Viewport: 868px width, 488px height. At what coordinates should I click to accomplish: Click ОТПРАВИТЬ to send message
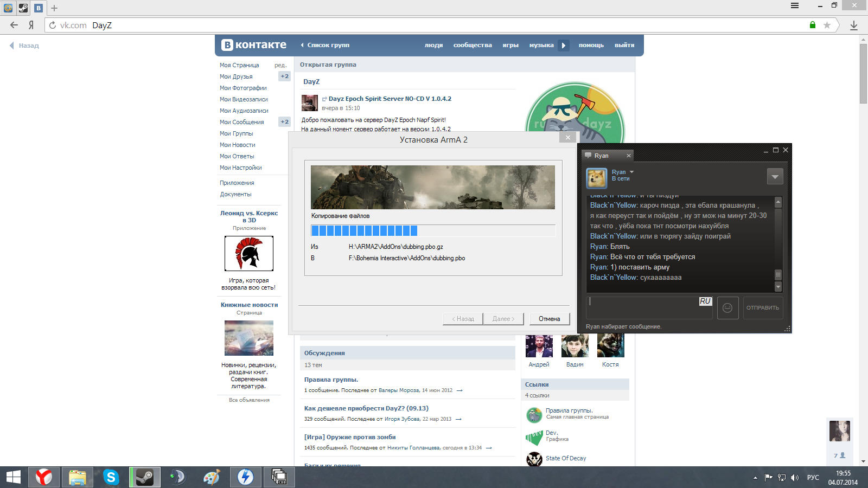763,307
